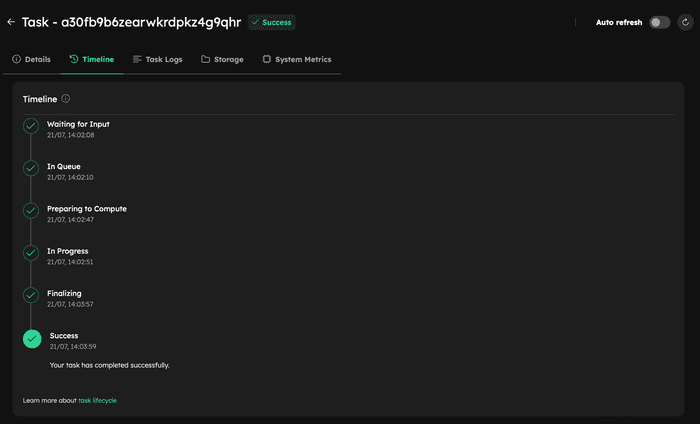The width and height of the screenshot is (700, 424).
Task: Open the Details tab
Action: 31,59
